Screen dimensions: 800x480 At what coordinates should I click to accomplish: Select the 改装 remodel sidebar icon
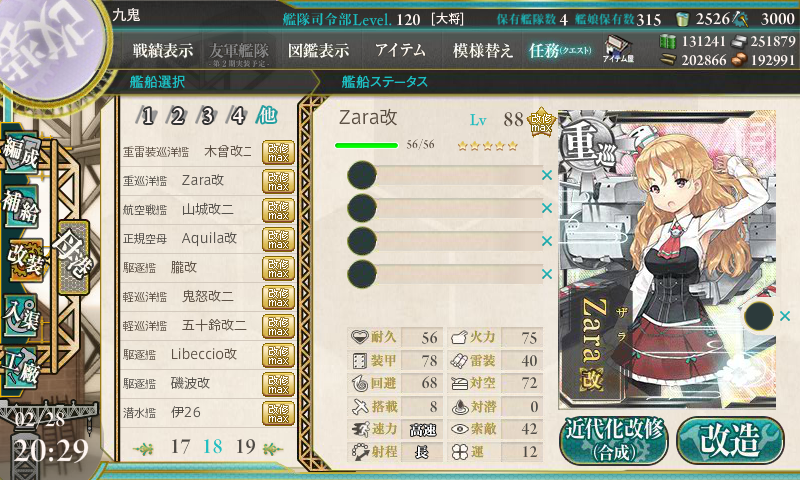tap(24, 259)
